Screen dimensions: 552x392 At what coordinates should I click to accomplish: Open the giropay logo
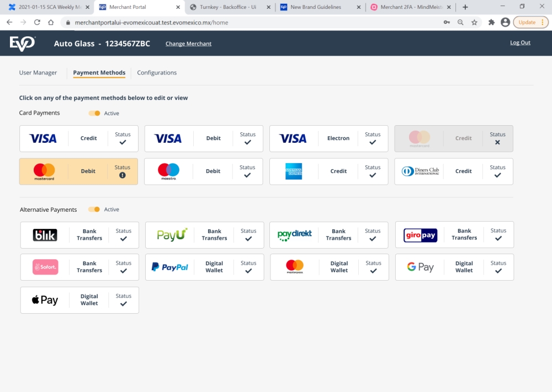[421, 235]
